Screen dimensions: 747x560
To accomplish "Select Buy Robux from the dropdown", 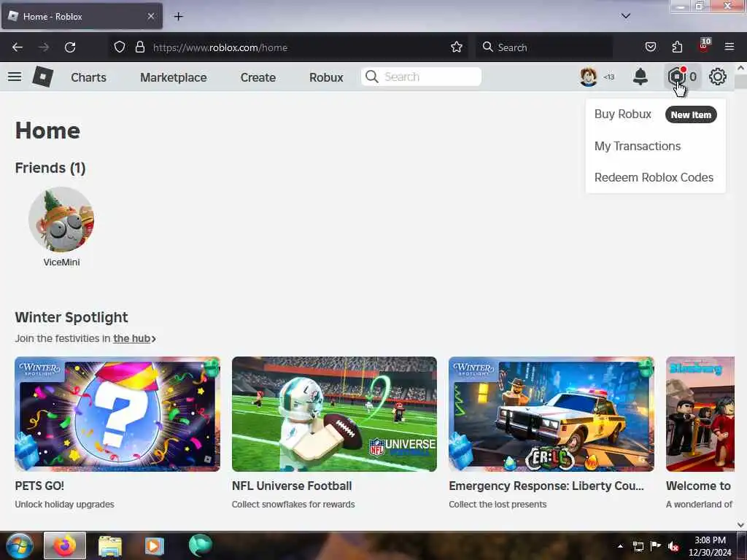I will pos(623,114).
